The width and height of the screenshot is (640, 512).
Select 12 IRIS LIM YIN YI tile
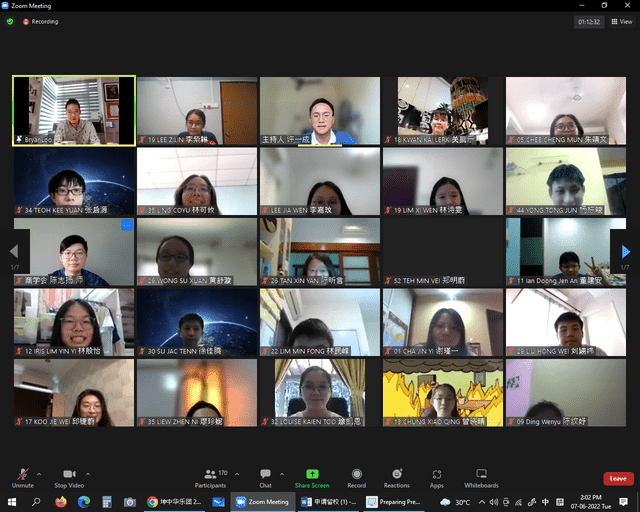[74, 322]
